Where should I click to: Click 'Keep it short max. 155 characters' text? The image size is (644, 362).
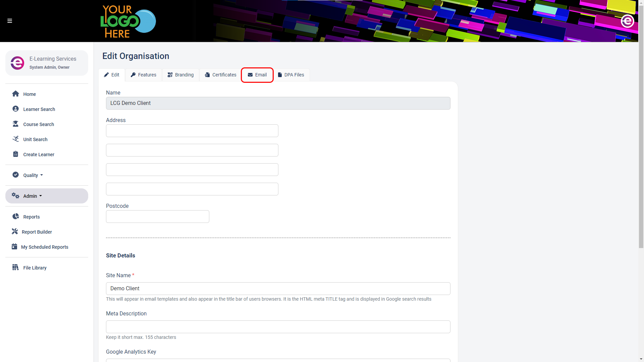tap(141, 337)
